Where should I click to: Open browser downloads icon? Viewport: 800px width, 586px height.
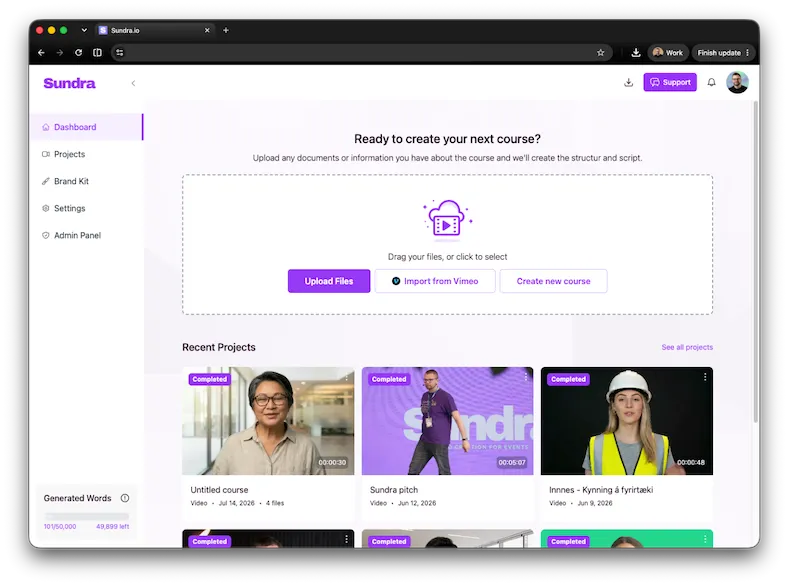pos(635,53)
